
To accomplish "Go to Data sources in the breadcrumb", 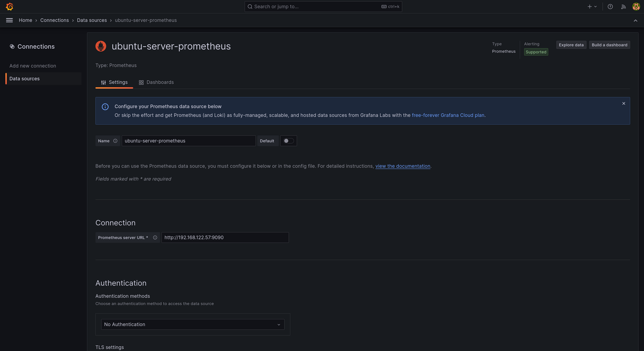I will pos(92,20).
